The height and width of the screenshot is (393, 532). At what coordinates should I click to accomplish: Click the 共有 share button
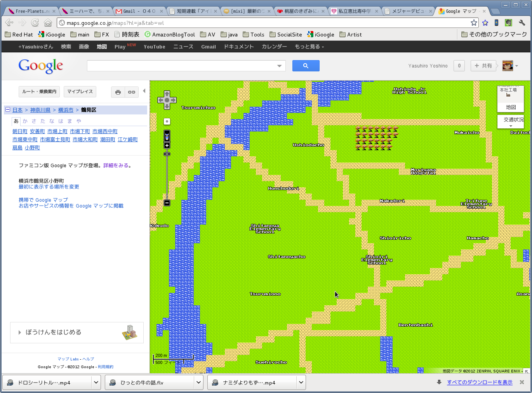click(483, 66)
